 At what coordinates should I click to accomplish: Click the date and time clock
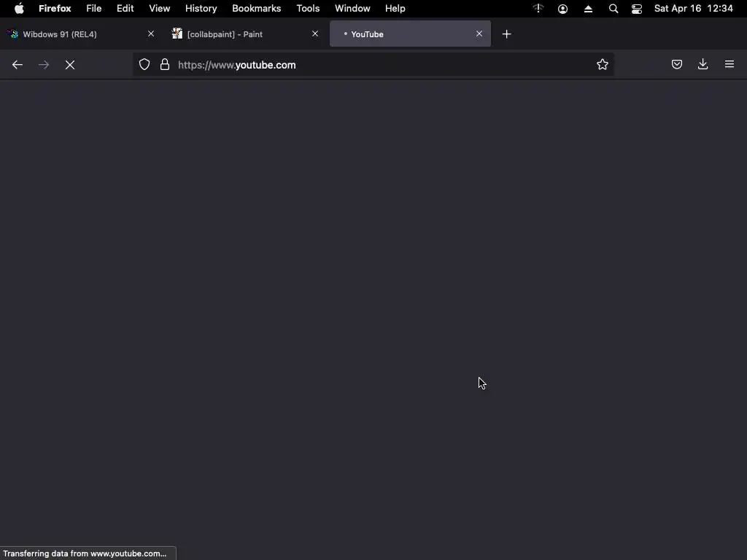click(x=693, y=8)
